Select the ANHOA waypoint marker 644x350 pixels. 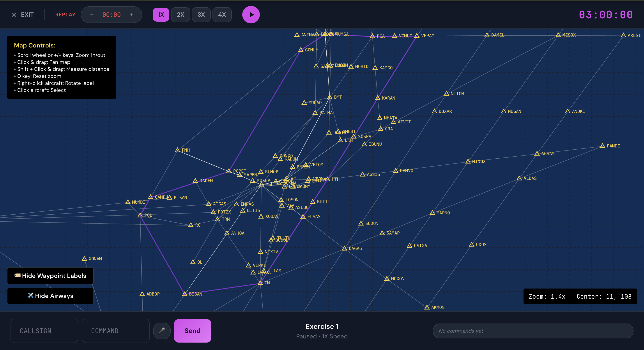[x=227, y=233]
